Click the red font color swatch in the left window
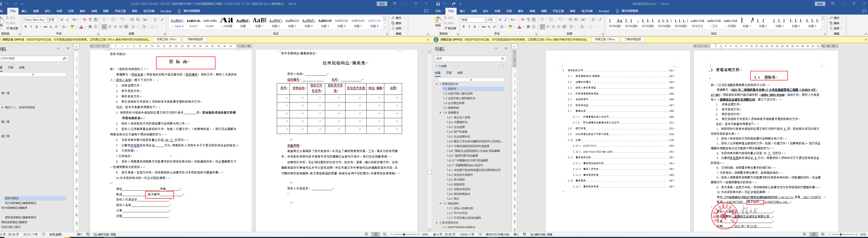Image resolution: width=868 pixels, height=238 pixels. click(x=81, y=27)
